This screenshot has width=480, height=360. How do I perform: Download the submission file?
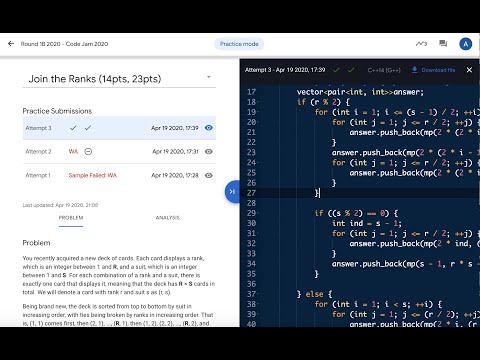[433, 70]
